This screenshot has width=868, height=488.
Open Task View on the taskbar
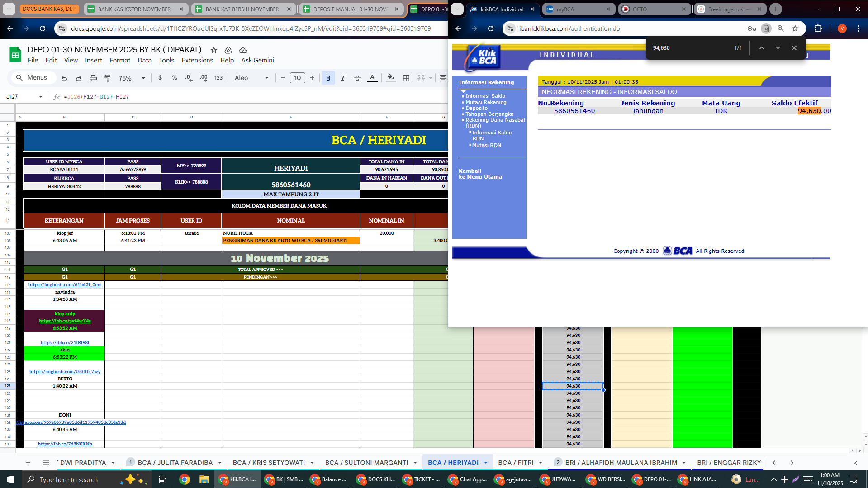[163, 479]
